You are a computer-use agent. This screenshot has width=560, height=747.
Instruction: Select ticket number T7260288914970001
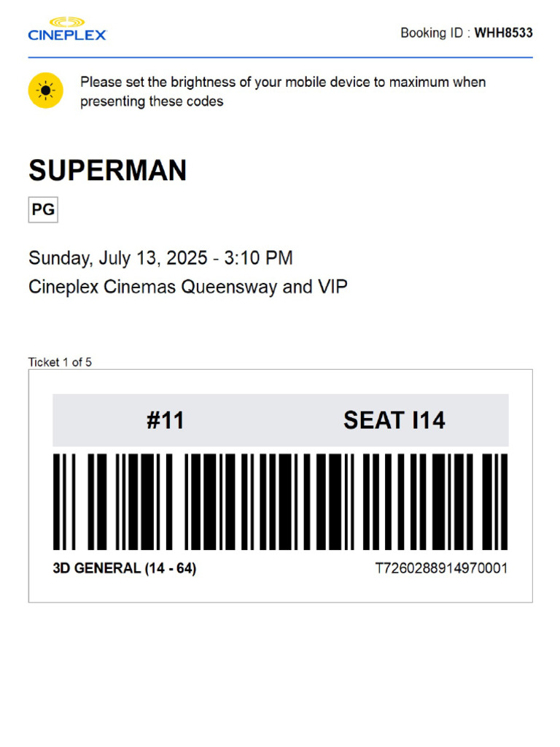(x=441, y=568)
